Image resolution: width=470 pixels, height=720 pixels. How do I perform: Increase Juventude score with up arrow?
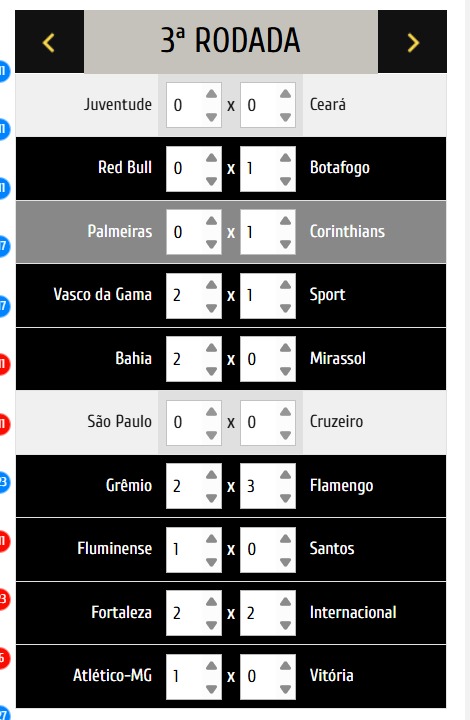pyautogui.click(x=211, y=94)
